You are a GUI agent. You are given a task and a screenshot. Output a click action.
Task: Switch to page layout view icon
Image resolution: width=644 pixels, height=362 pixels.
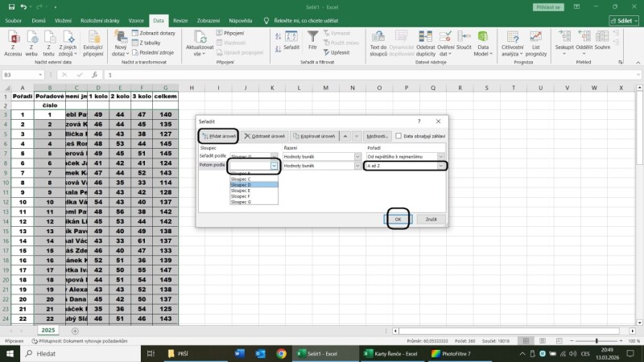click(542, 340)
